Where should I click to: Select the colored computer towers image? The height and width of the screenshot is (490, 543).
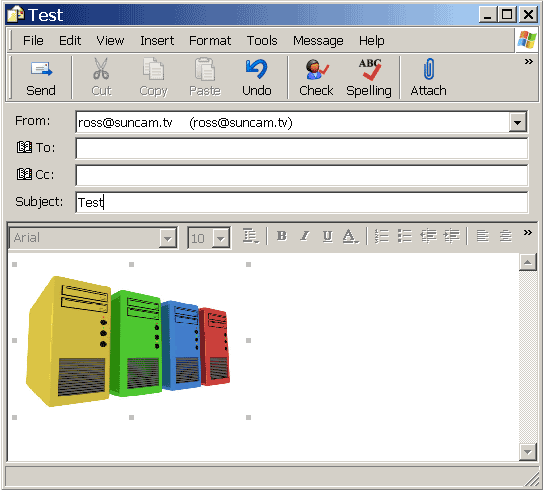pos(128,341)
